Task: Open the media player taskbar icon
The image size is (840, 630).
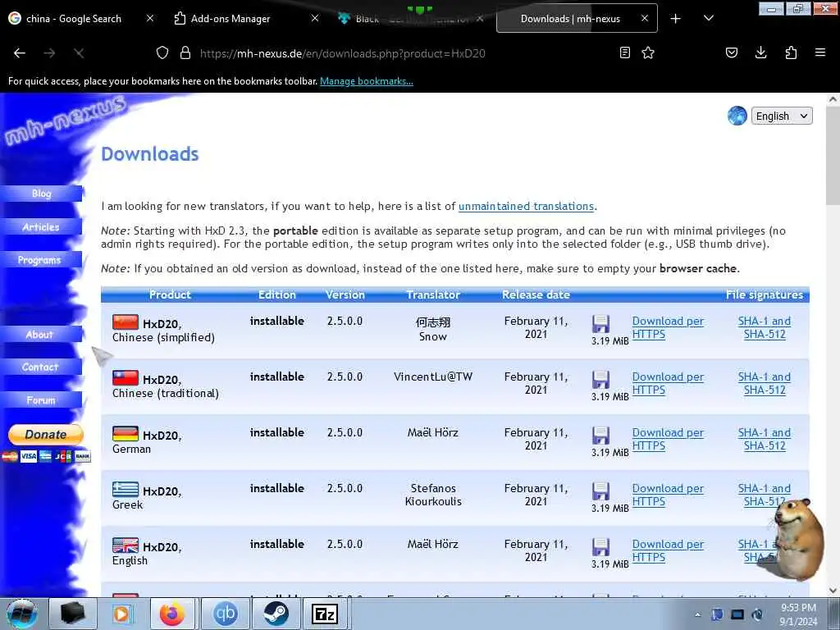Action: pos(121,614)
